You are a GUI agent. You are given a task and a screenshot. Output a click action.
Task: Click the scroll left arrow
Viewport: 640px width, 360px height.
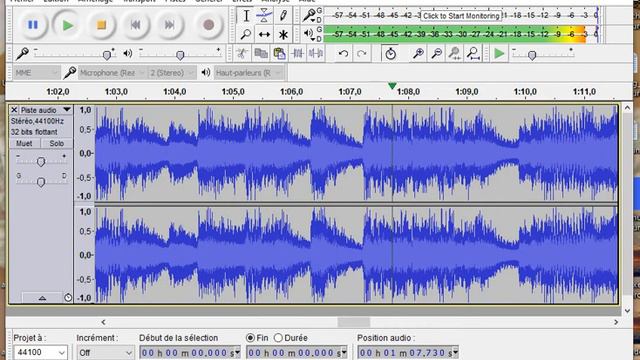click(103, 322)
